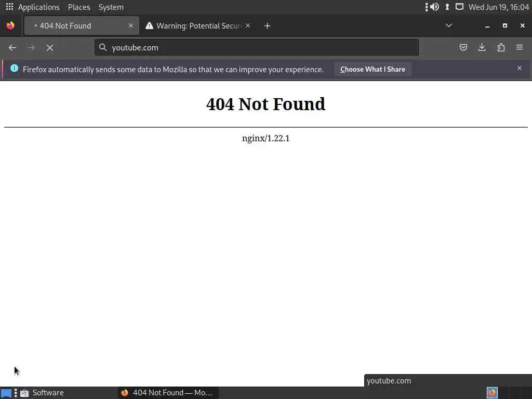Open the Downloads panel
Screen dimensions: 532x399
pos(482,47)
